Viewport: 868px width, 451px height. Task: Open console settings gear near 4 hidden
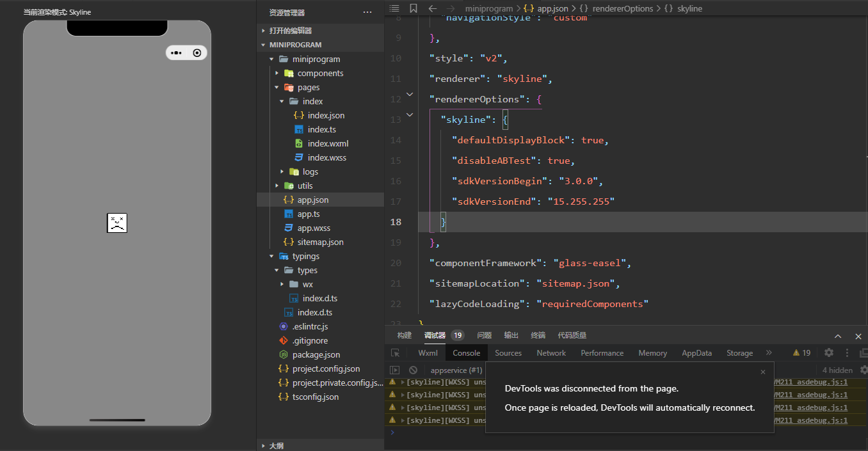[864, 370]
